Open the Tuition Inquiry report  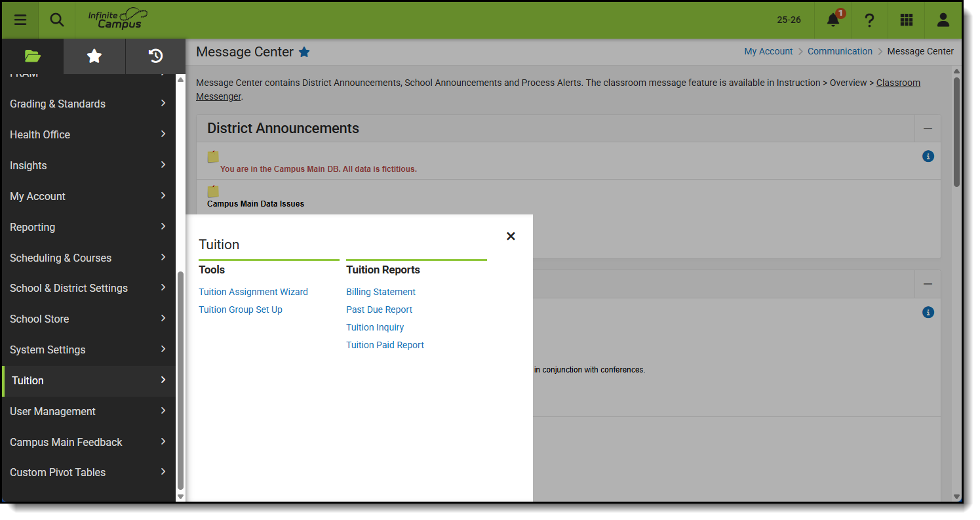[x=375, y=327]
